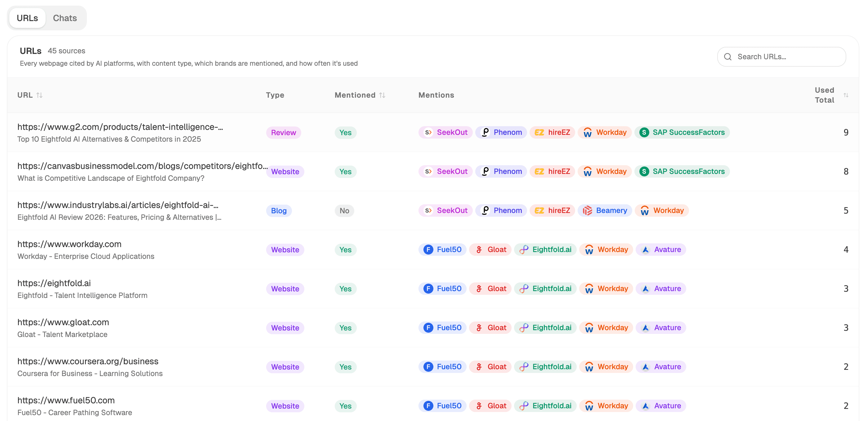Click used total 9 in g2.com row
The image size is (868, 421).
846,132
